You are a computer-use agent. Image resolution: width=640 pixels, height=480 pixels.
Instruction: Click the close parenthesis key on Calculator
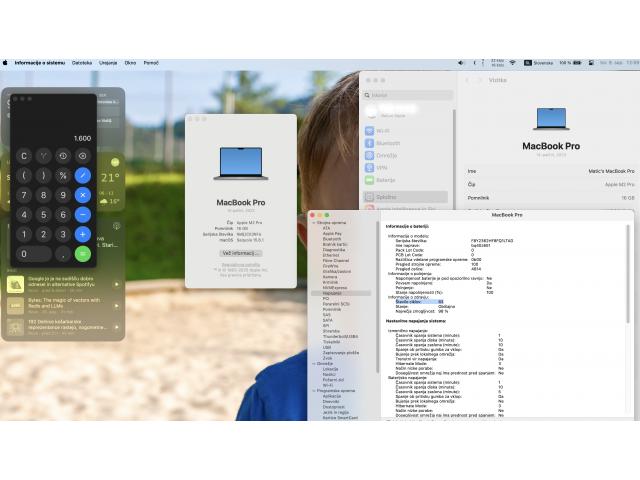click(44, 176)
